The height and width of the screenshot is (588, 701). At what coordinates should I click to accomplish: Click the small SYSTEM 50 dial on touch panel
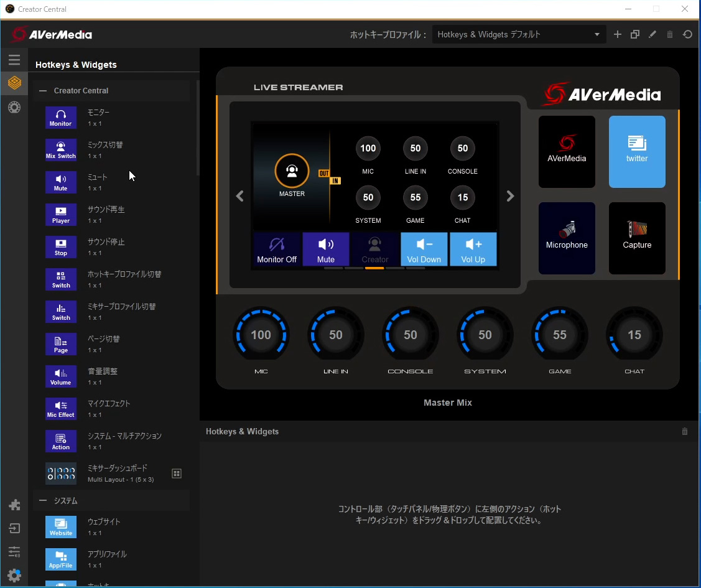click(368, 198)
